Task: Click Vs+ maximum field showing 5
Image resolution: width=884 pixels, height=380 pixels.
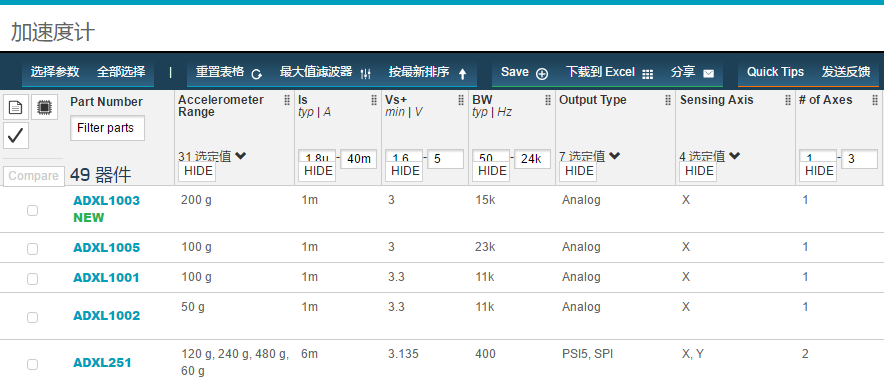Action: (445, 158)
